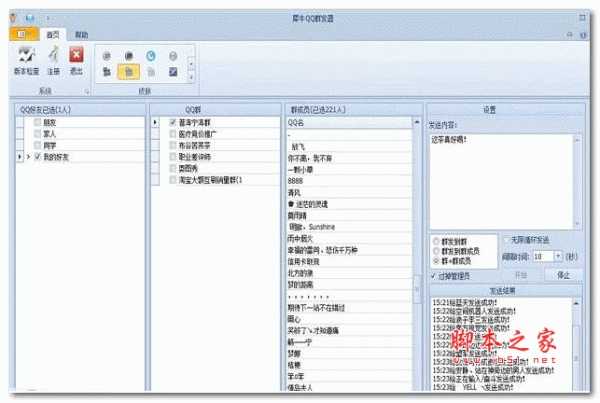The image size is (600, 403).
Task: Select the row-selector arrow of first QQ群 row
Action: click(155, 122)
